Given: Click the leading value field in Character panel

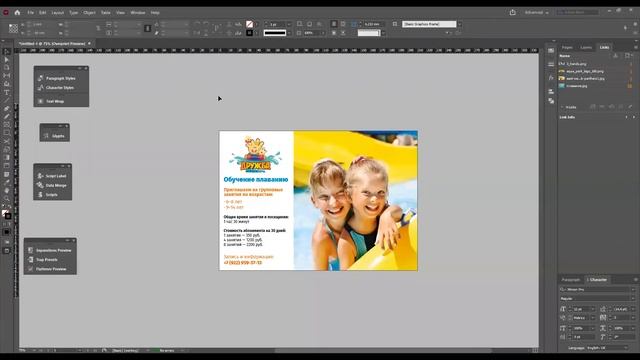Looking at the screenshot, I should coord(621,309).
